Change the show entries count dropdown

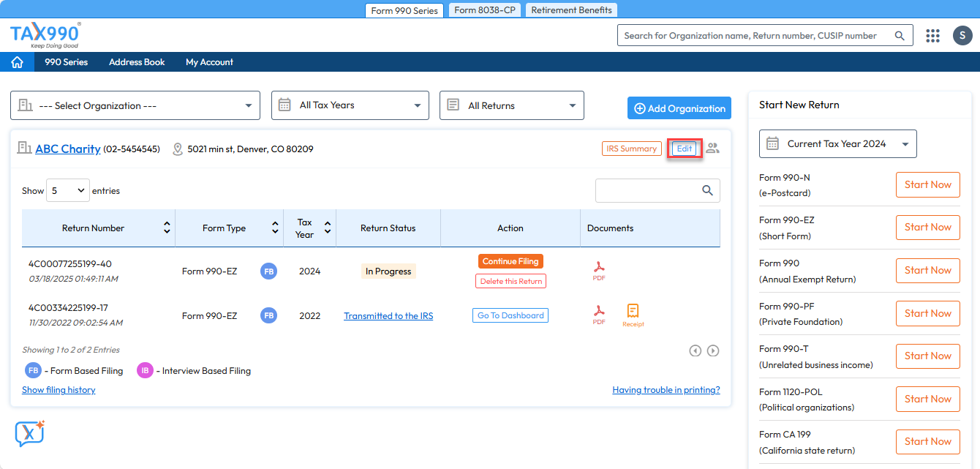pos(68,190)
